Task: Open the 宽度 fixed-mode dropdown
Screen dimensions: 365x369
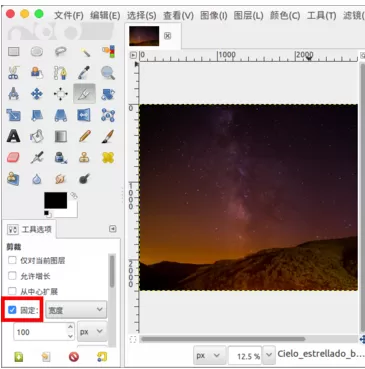Action: (x=76, y=310)
